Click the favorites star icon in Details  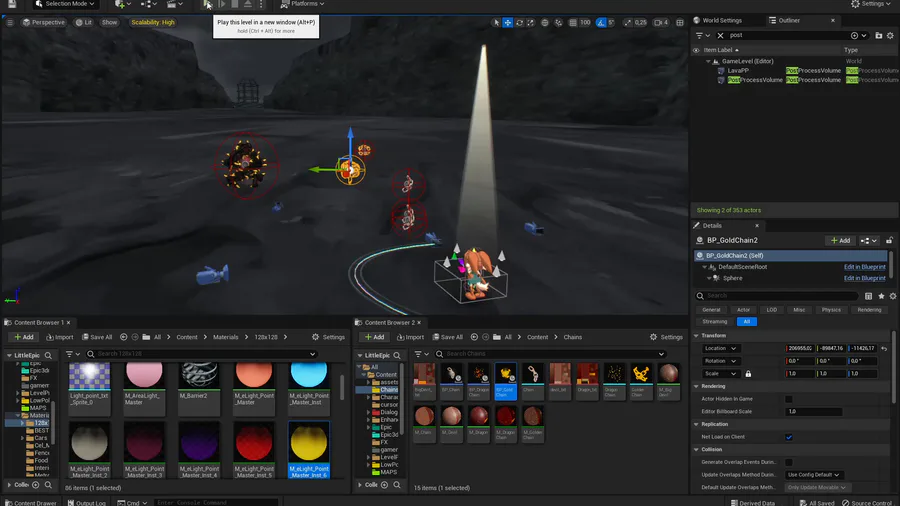(x=881, y=296)
